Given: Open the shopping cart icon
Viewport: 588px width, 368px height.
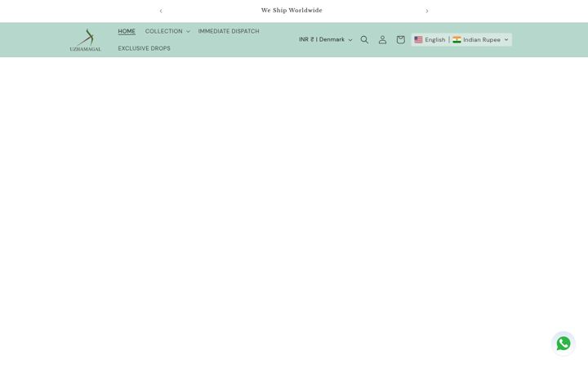Looking at the screenshot, I should pyautogui.click(x=400, y=40).
